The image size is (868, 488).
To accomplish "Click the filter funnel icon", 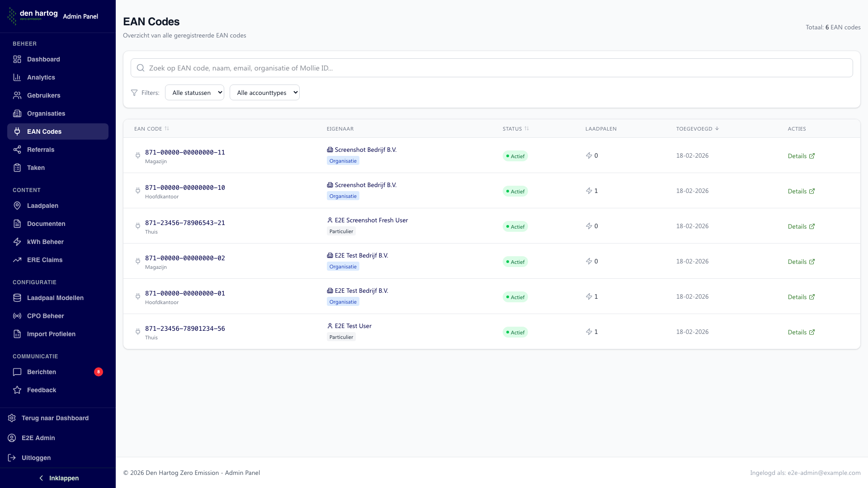I will coord(134,93).
